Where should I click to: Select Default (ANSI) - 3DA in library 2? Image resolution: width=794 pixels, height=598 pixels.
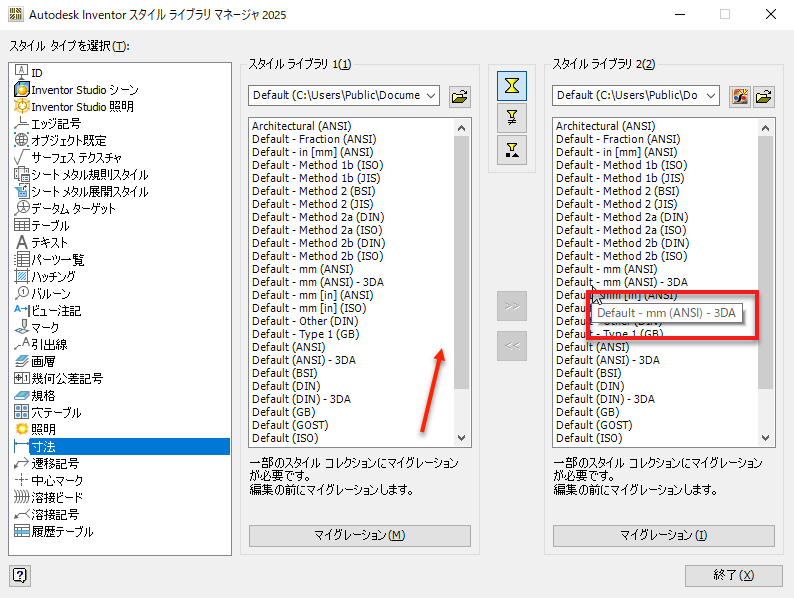(608, 360)
